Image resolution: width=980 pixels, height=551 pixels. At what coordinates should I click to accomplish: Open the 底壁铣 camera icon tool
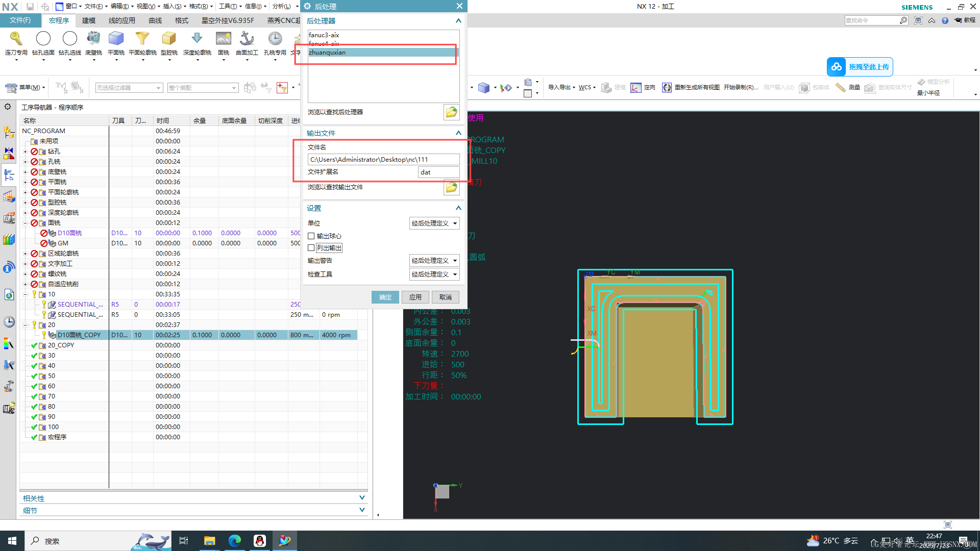click(x=93, y=43)
